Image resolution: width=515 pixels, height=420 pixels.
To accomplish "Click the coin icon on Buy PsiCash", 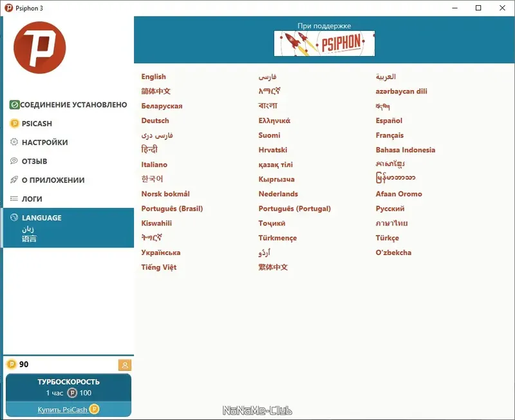I will pyautogui.click(x=94, y=409).
